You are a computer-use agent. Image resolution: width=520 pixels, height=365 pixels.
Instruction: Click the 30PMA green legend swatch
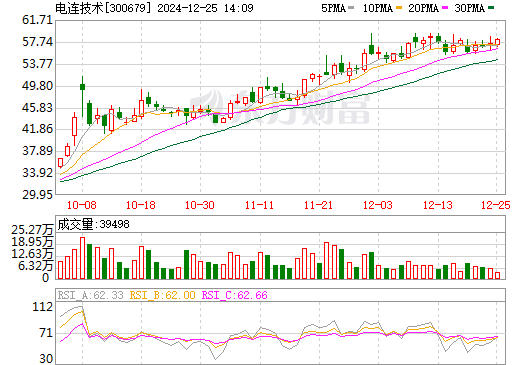pyautogui.click(x=491, y=8)
